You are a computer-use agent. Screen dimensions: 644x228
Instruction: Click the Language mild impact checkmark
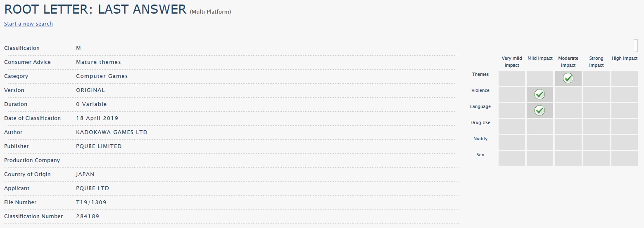point(539,110)
